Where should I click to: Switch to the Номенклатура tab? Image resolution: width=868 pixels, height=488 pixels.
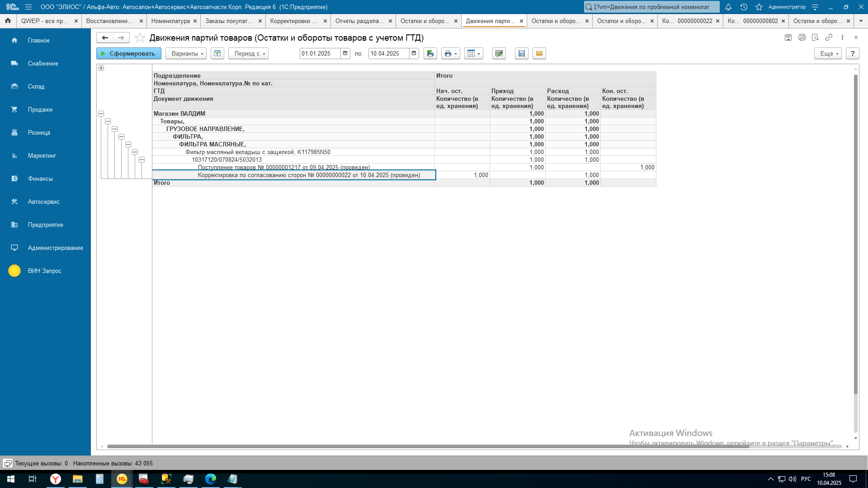170,21
